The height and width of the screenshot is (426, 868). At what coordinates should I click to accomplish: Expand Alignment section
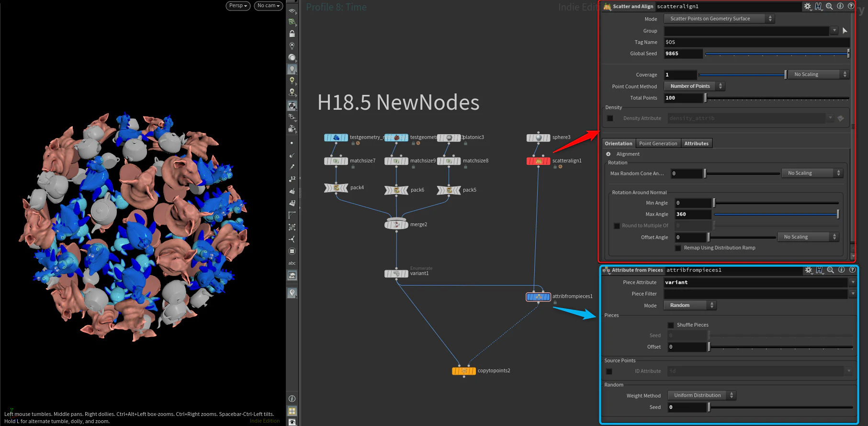609,154
